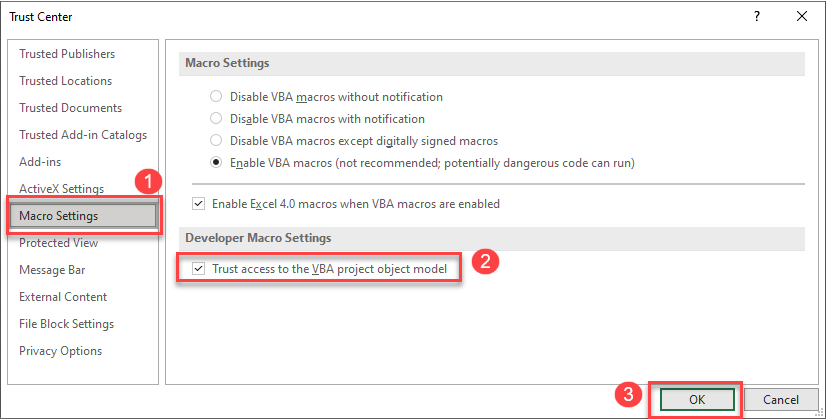Select Privacy Options category
Viewport: 826px width, 419px height.
(60, 351)
